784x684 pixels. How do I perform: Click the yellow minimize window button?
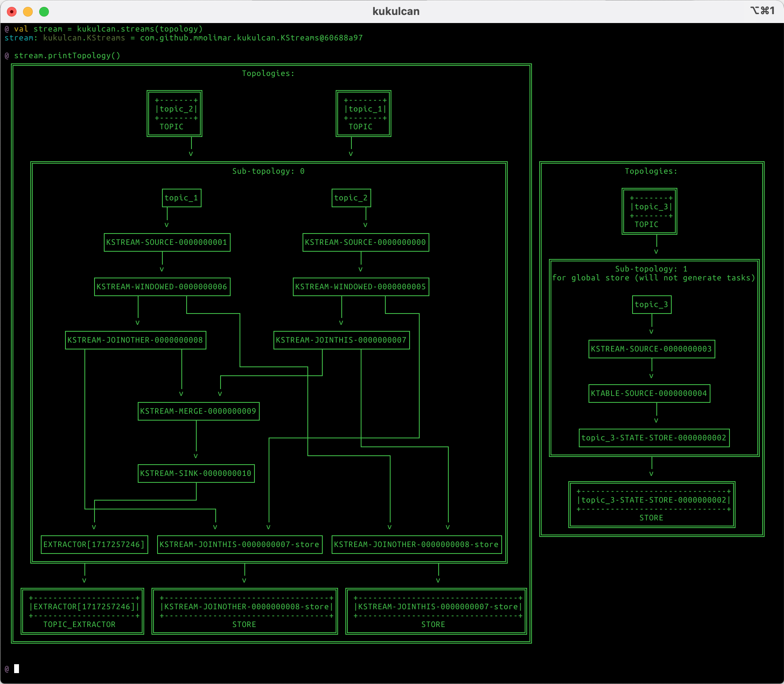[x=28, y=12]
